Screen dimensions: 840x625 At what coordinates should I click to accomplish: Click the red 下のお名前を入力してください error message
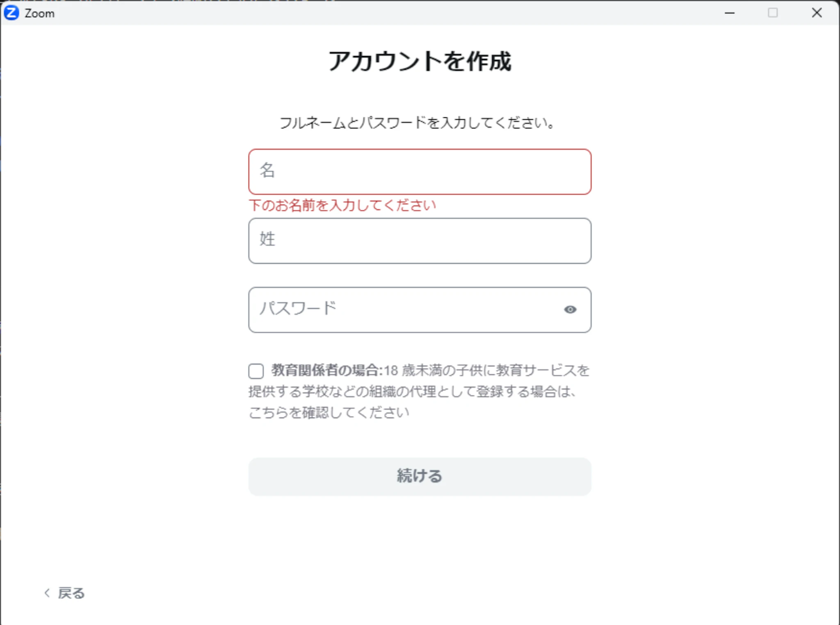coord(342,205)
